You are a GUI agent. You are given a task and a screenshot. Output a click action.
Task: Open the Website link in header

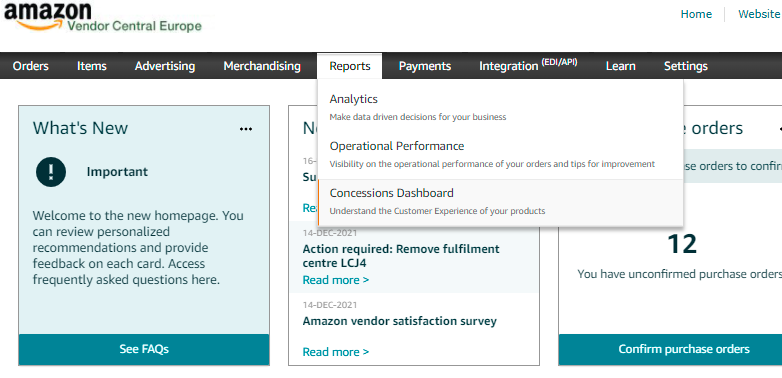(759, 14)
